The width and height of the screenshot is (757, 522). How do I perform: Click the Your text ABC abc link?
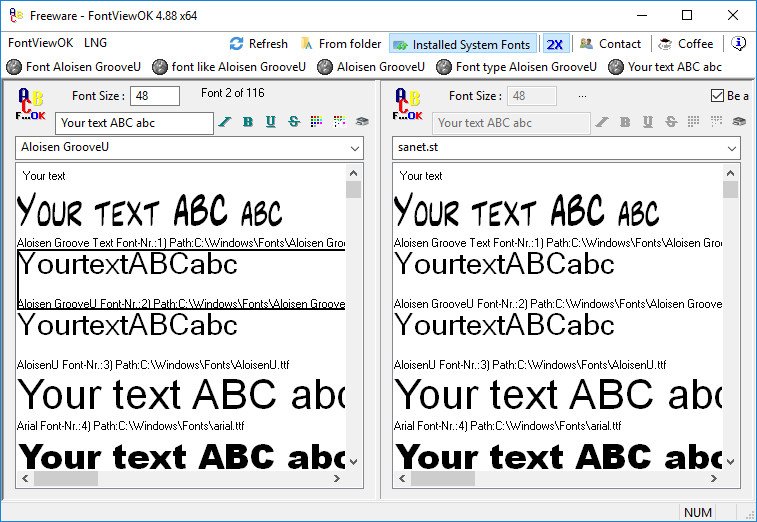pos(665,67)
